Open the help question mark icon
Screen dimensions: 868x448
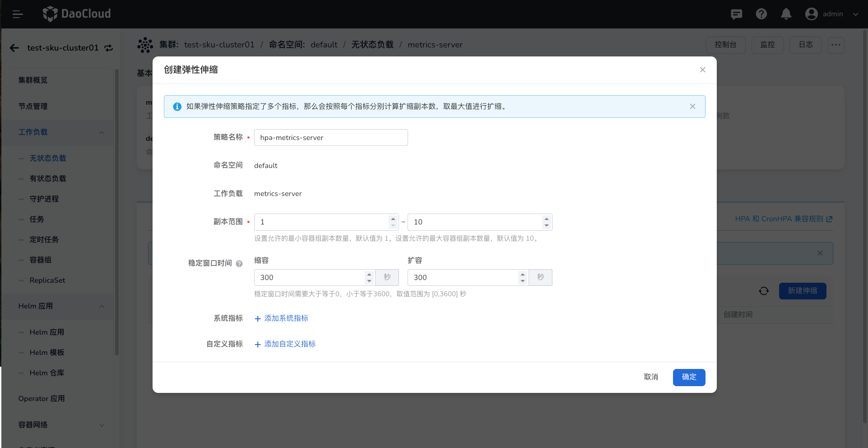point(761,14)
